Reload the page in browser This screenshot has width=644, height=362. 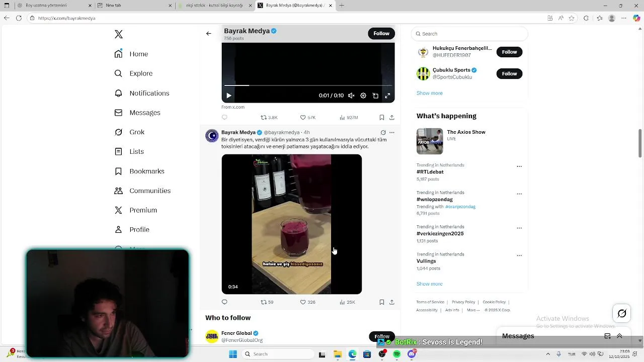coord(19,18)
